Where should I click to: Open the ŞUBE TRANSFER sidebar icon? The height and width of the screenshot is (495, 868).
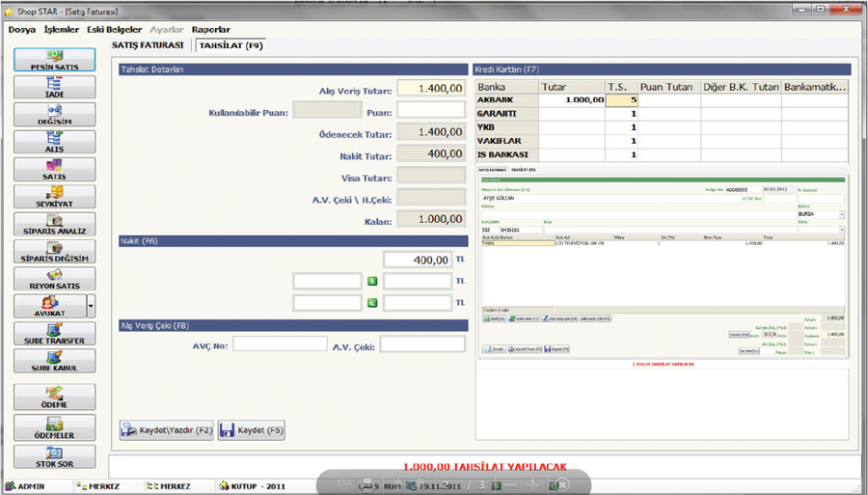54,334
